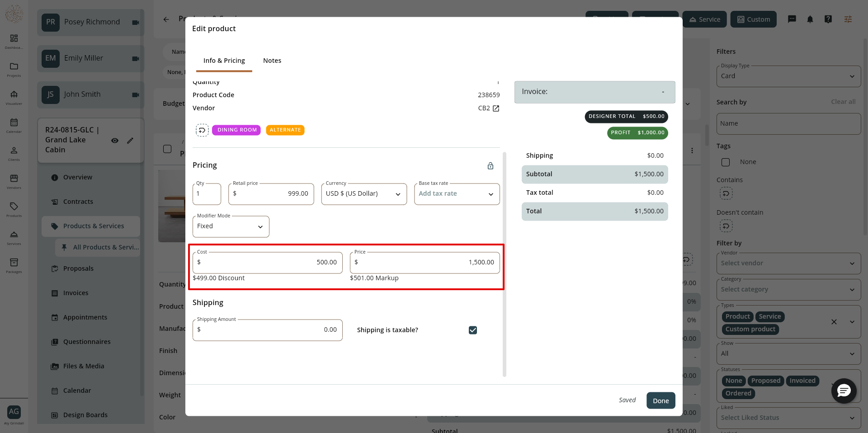Image resolution: width=868 pixels, height=433 pixels.
Task: Click the Retail price input field
Action: point(271,194)
